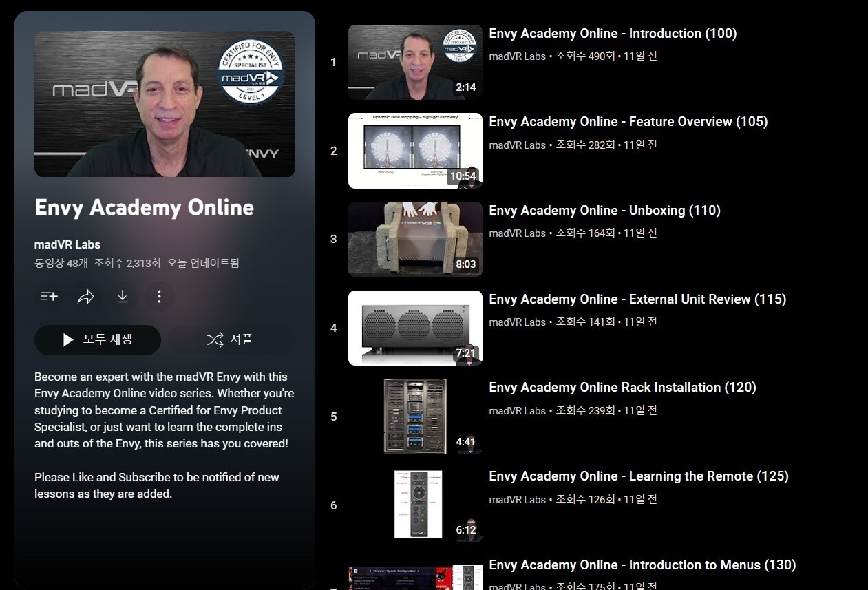Viewport: 868px width, 590px height.
Task: Open madVR Labs channel on Rack Installation row
Action: click(x=517, y=411)
